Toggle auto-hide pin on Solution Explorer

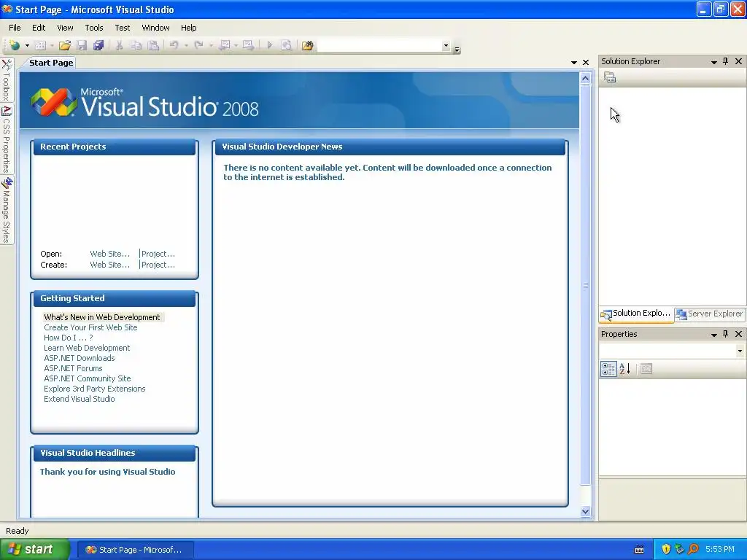pyautogui.click(x=726, y=61)
